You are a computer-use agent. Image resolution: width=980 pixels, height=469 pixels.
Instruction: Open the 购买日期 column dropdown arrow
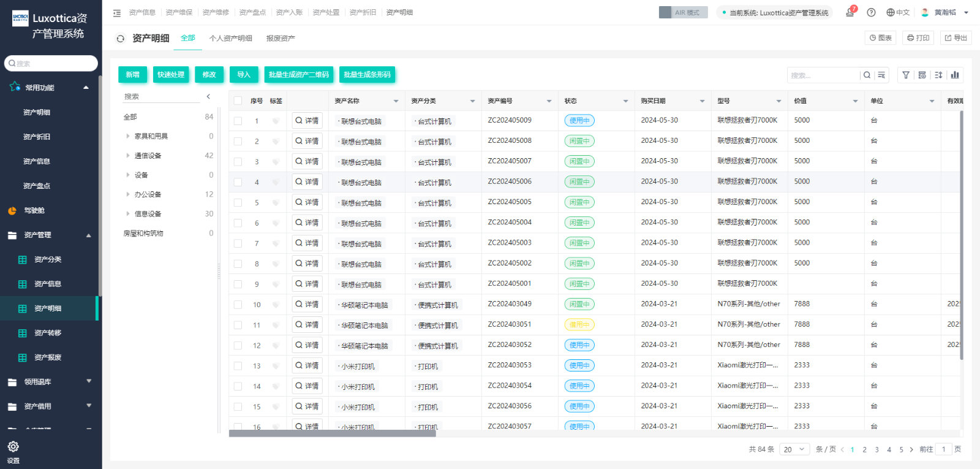pyautogui.click(x=703, y=101)
